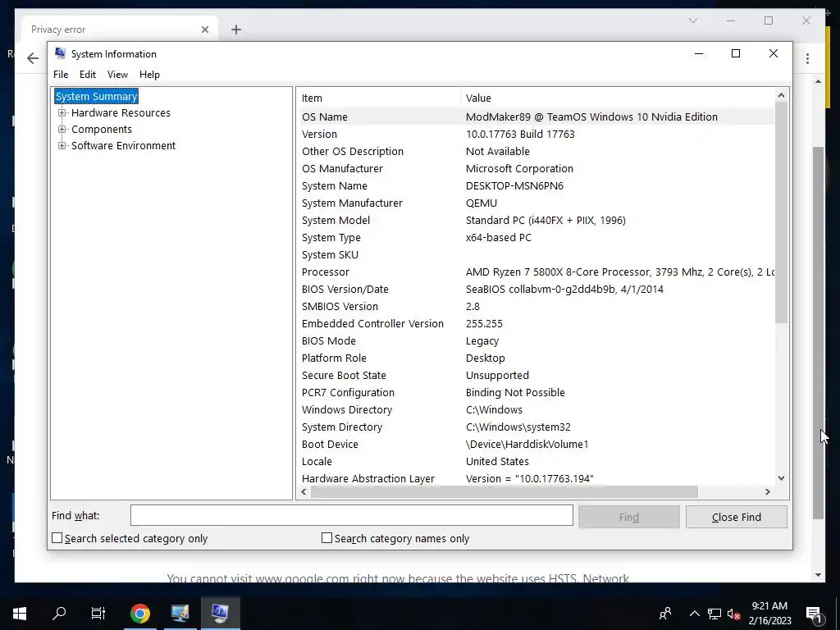The width and height of the screenshot is (840, 630).
Task: Switch to Chrome in the taskbar
Action: click(x=139, y=614)
